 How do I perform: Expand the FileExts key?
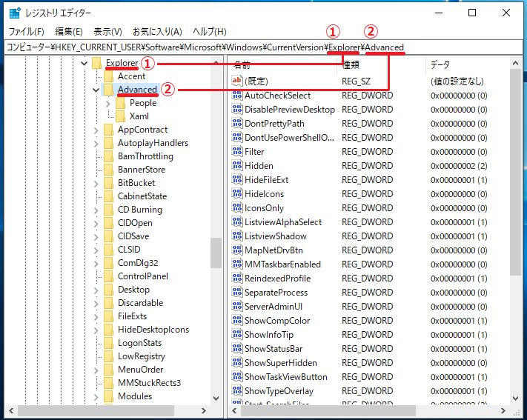(x=96, y=317)
